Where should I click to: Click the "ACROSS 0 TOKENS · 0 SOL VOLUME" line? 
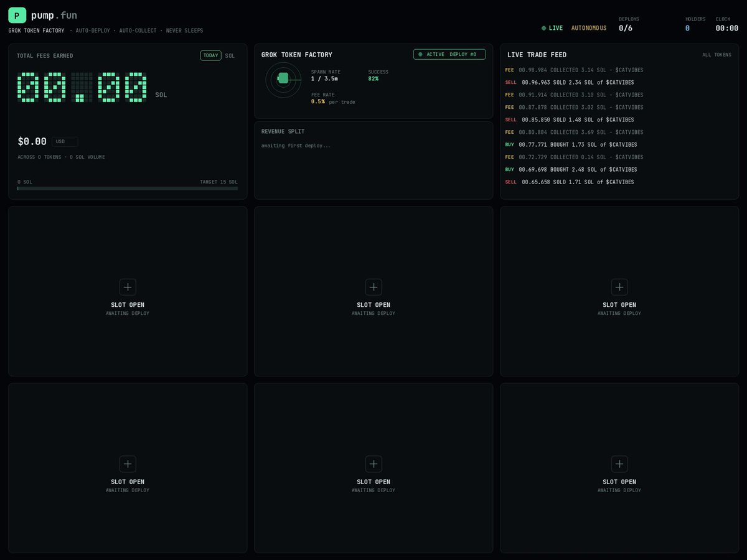(x=61, y=157)
